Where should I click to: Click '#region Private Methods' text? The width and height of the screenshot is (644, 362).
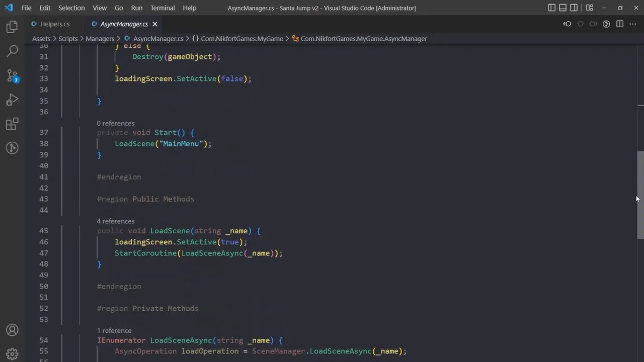point(148,309)
